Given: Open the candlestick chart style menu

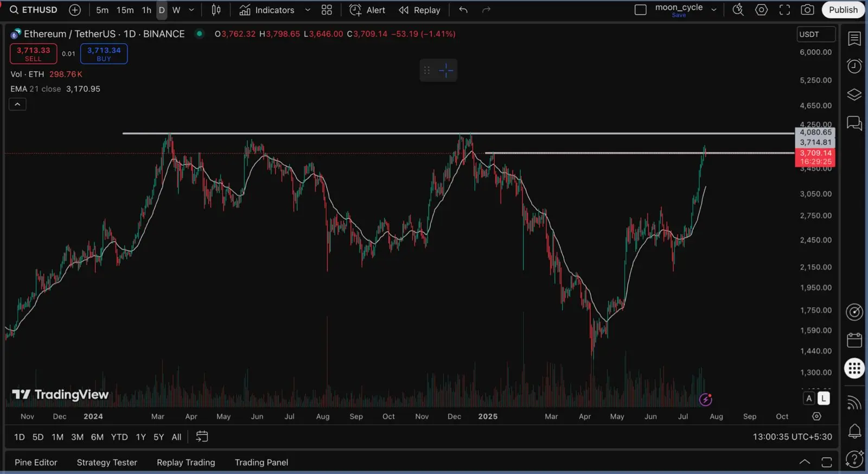Looking at the screenshot, I should pos(216,10).
